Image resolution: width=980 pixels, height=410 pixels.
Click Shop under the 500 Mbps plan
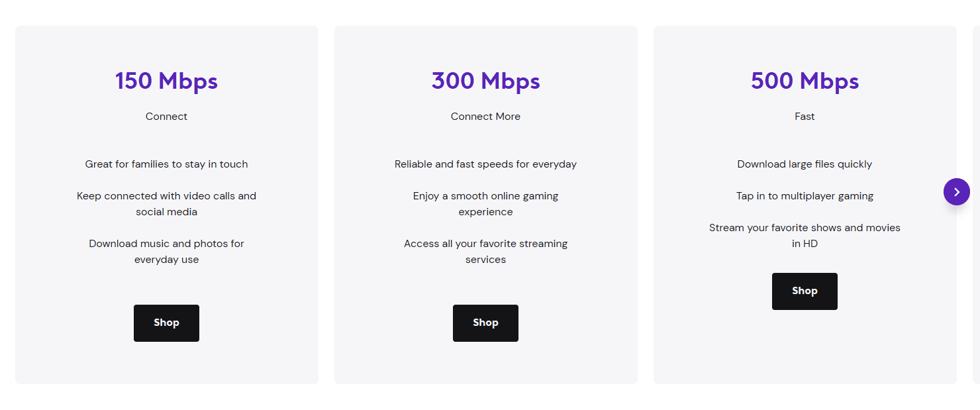805,291
